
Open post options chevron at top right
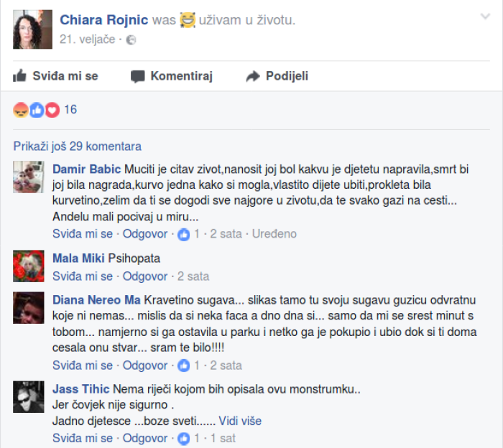(x=485, y=17)
